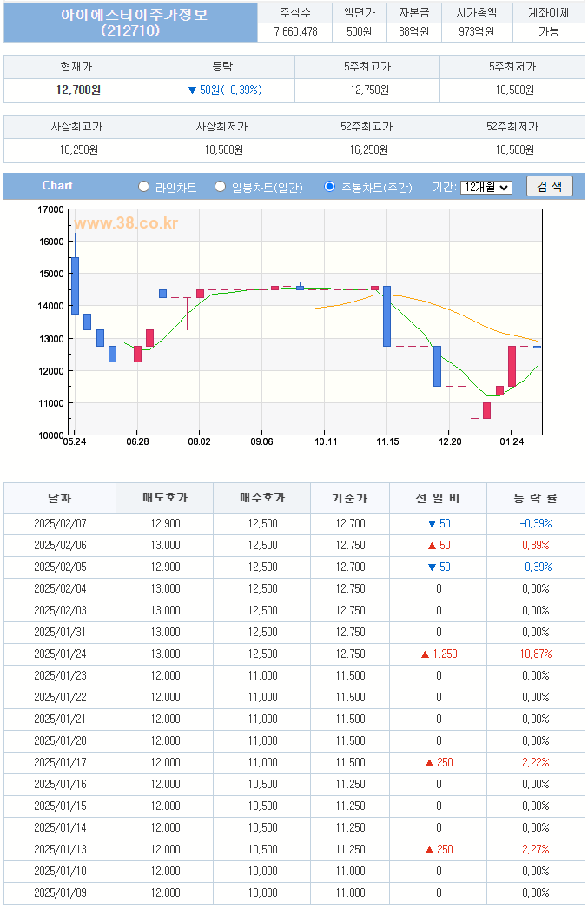588x909 pixels.
Task: Click the Chart section label
Action: 57,185
